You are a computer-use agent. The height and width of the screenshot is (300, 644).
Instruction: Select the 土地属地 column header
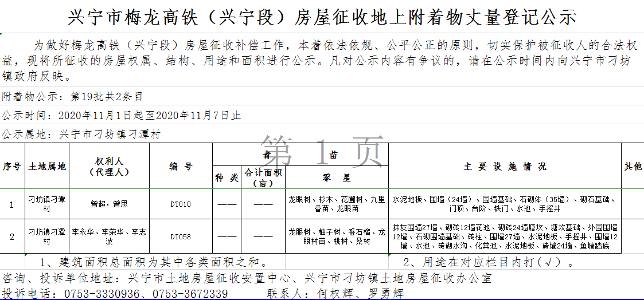[47, 166]
